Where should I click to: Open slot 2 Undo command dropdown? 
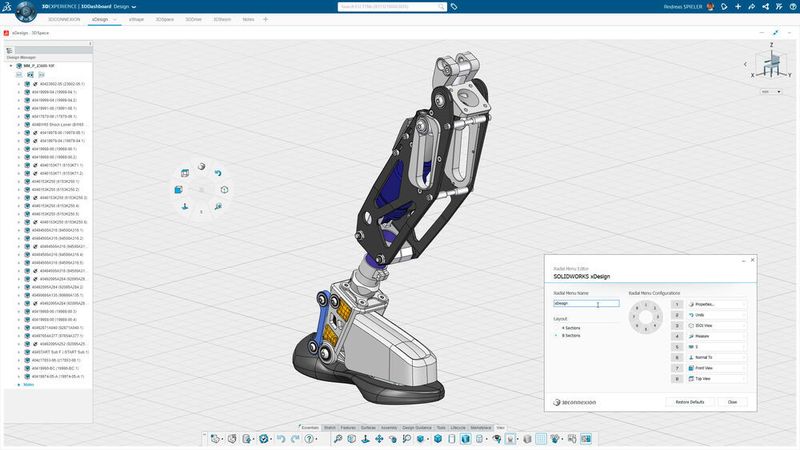716,315
